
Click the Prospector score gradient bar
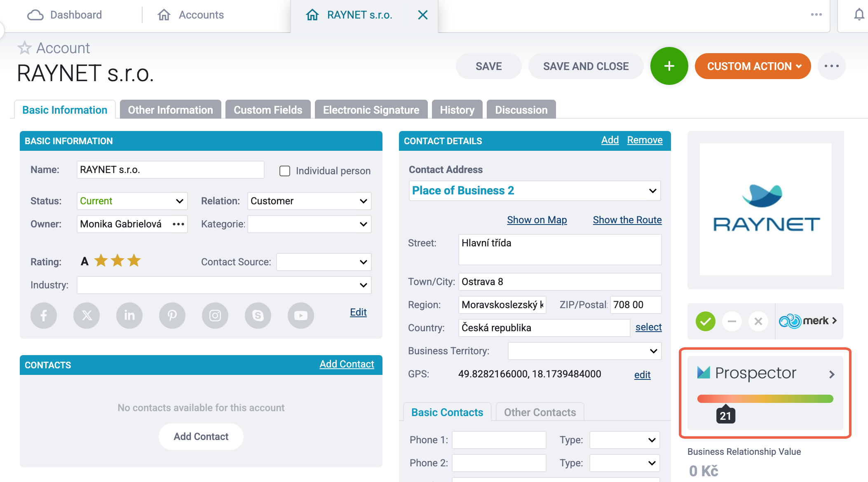[765, 398]
